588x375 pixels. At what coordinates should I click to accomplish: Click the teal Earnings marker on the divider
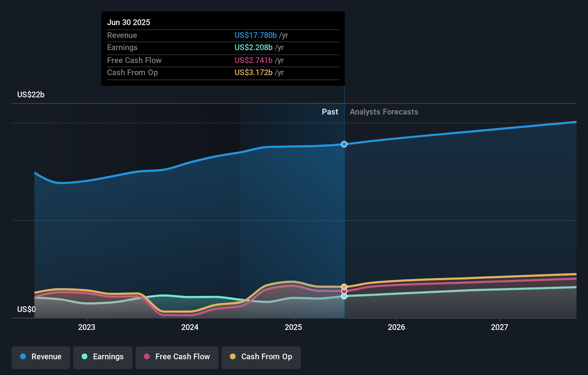(344, 296)
